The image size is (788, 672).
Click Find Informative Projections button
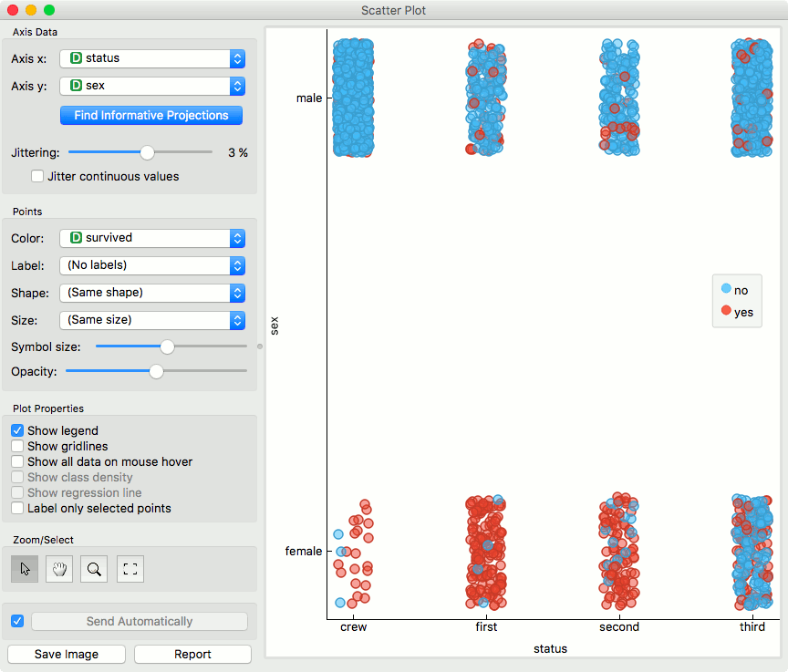click(x=151, y=116)
